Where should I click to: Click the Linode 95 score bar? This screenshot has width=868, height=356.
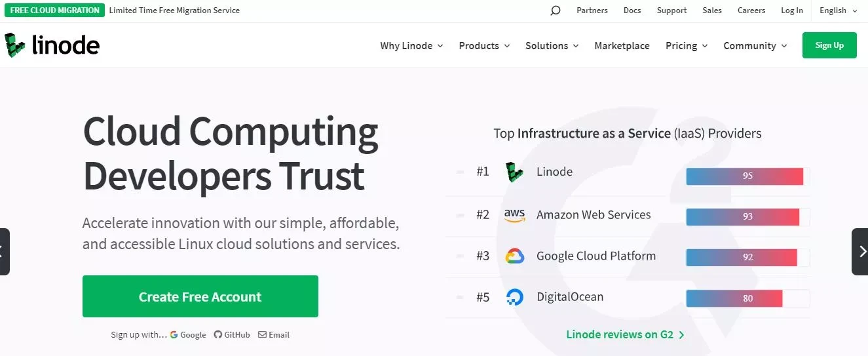click(747, 176)
